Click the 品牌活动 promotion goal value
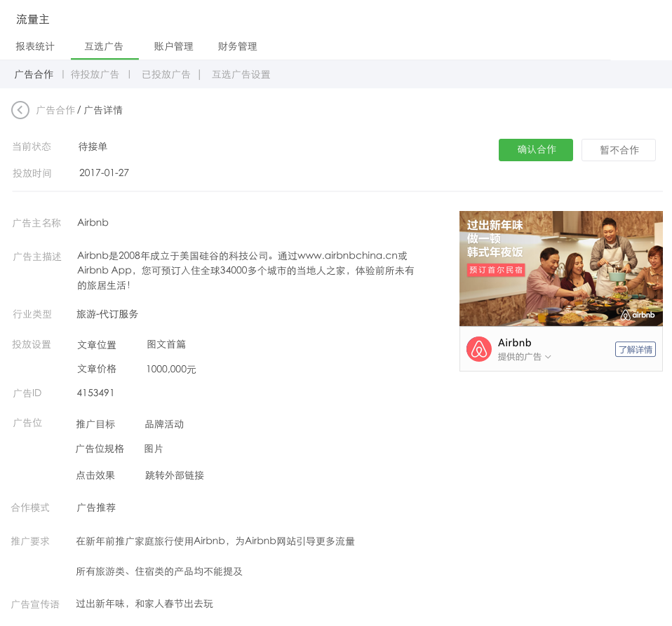The width and height of the screenshot is (672, 626). (x=164, y=424)
